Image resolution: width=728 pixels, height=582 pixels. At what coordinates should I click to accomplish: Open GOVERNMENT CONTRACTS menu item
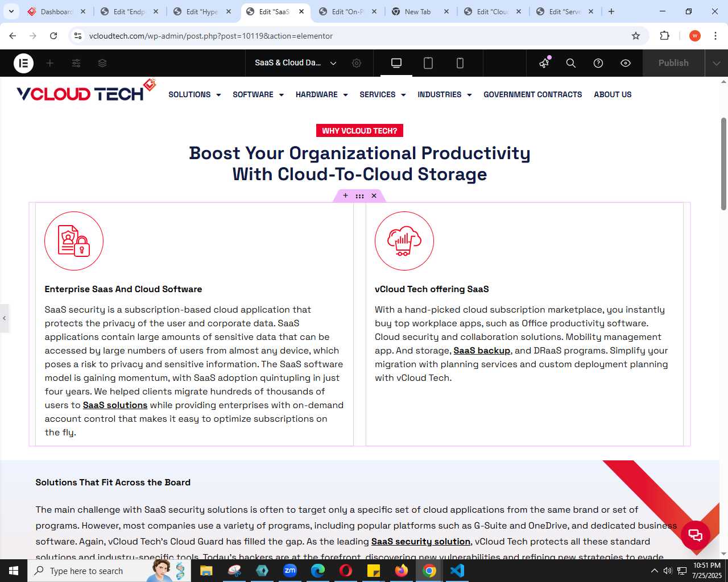[x=533, y=94]
